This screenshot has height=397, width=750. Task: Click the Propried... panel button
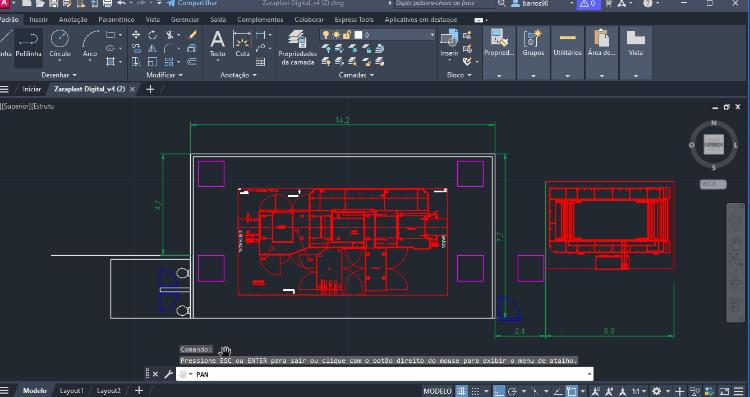click(499, 54)
